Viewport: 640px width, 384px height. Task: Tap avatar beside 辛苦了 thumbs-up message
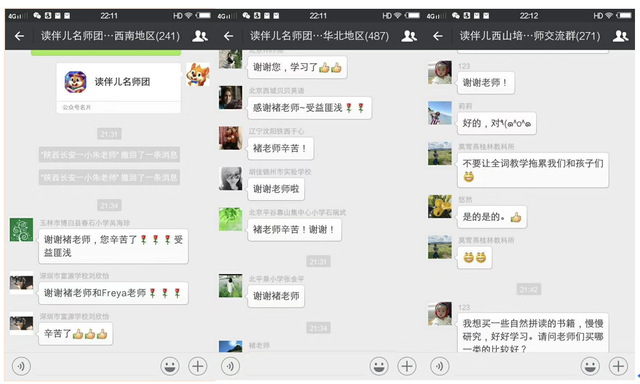point(21,323)
